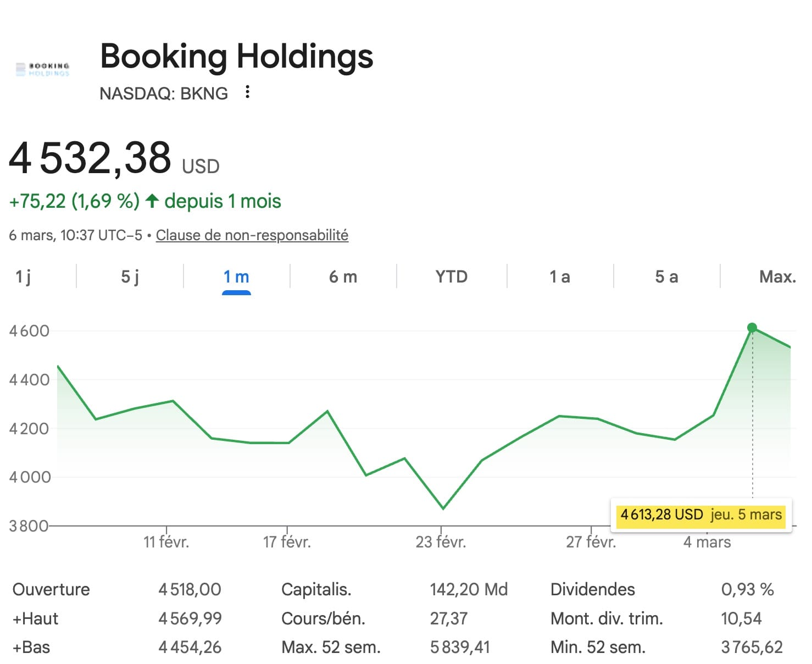Click the Booking Holdings logo thumbnail

pyautogui.click(x=43, y=69)
